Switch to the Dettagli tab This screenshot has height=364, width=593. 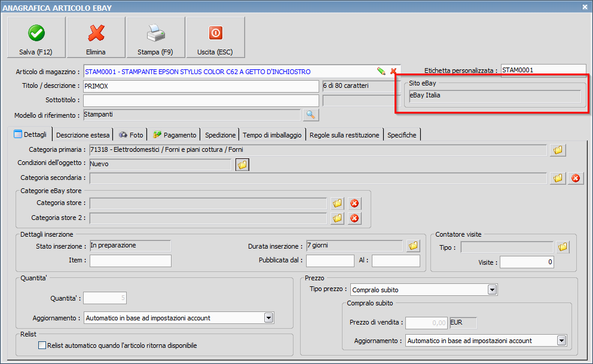tap(30, 134)
